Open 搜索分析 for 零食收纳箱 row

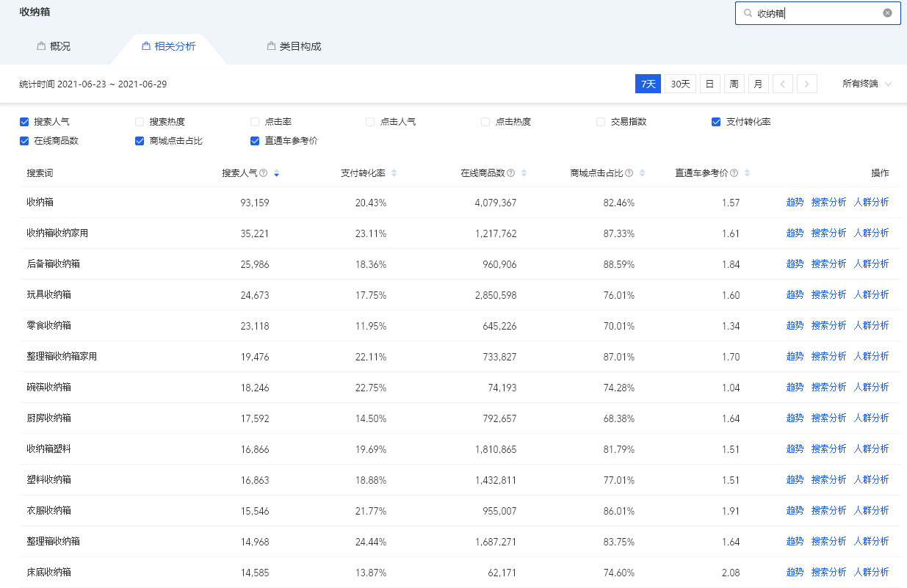click(x=828, y=326)
